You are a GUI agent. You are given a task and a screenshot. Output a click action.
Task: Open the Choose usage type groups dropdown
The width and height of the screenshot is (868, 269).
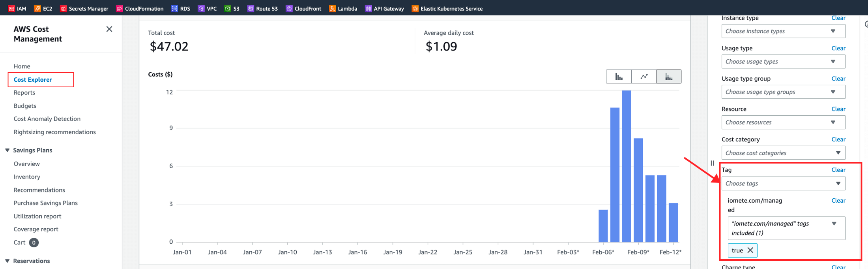pyautogui.click(x=783, y=92)
